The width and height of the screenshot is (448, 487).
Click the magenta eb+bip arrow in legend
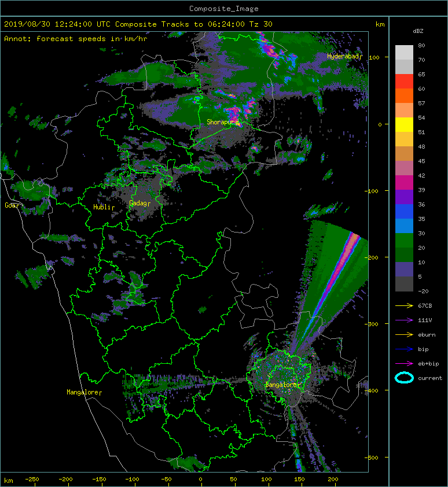point(404,364)
